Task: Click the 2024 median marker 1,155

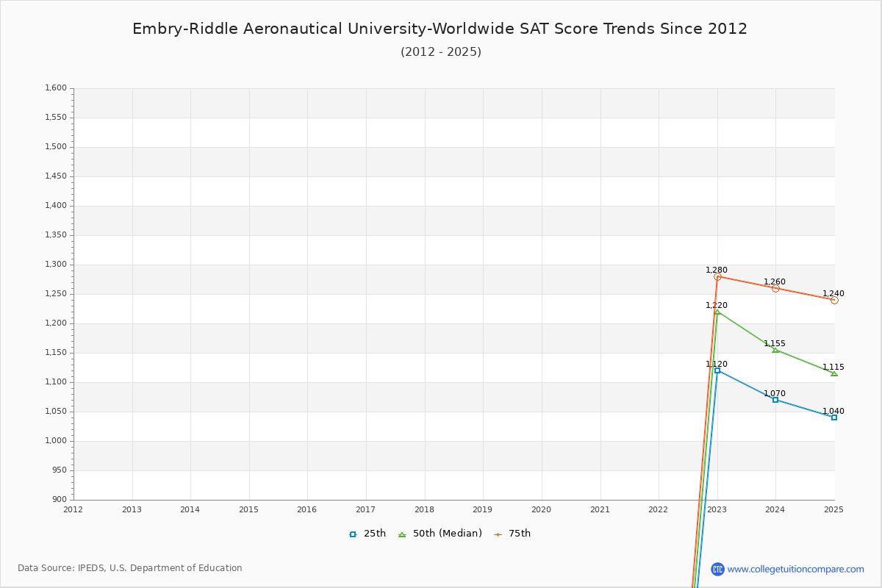Action: [775, 350]
